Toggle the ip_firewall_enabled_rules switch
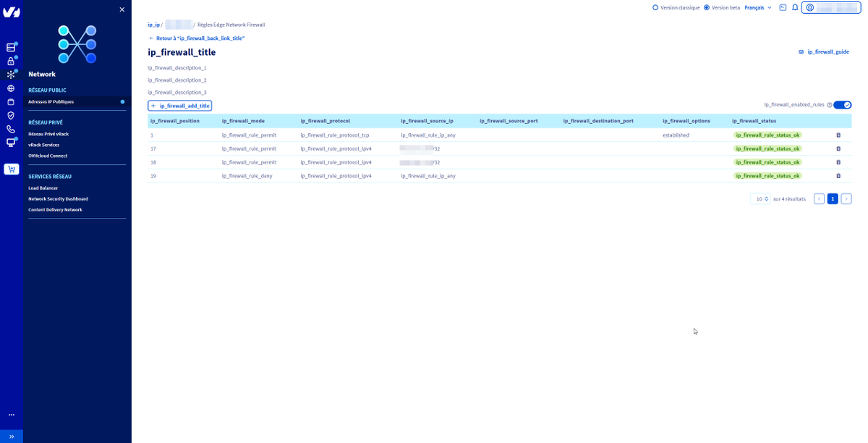Viewport: 868px width, 443px height. (842, 105)
